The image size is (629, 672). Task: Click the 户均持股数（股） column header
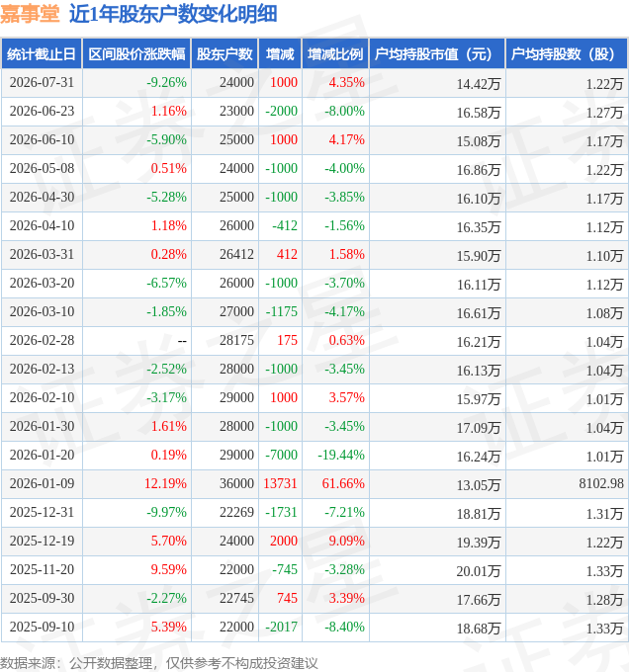coord(567,54)
